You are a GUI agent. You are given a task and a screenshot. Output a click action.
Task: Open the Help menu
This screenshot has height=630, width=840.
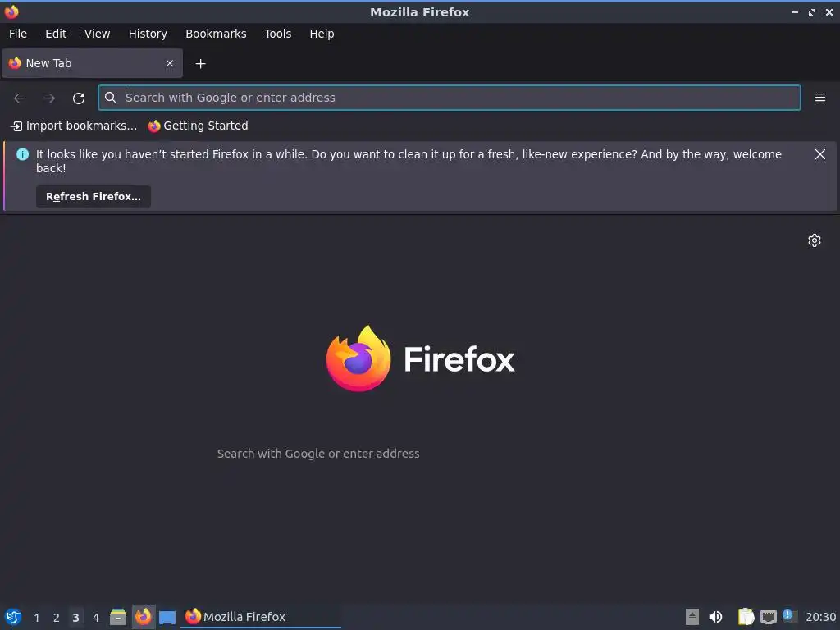(x=322, y=34)
